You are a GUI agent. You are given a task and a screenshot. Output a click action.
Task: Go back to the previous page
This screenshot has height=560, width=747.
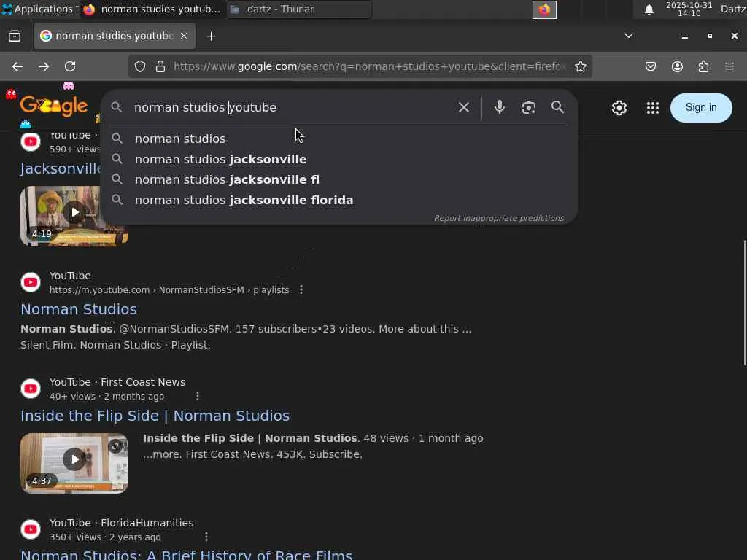tap(18, 66)
